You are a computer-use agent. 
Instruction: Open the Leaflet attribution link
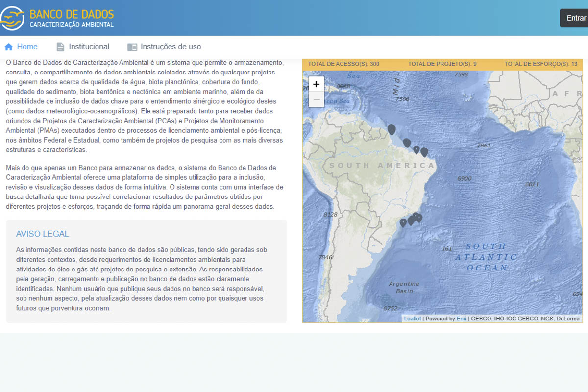pos(413,318)
